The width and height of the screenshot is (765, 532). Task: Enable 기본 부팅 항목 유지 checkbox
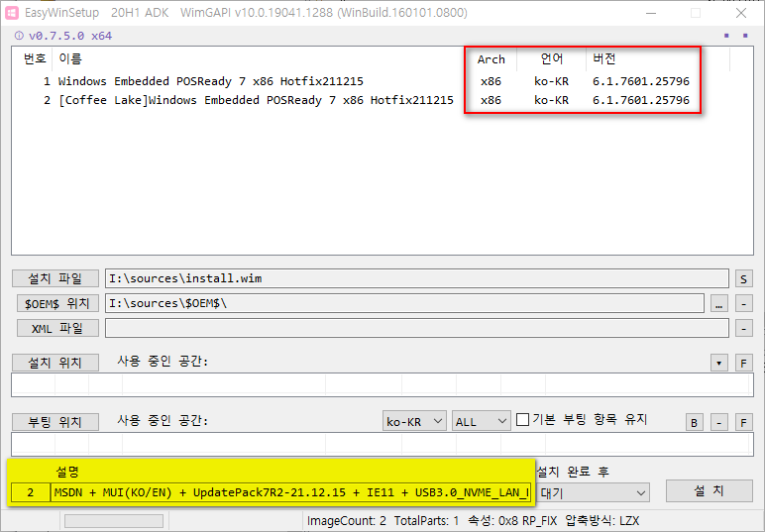(x=522, y=419)
